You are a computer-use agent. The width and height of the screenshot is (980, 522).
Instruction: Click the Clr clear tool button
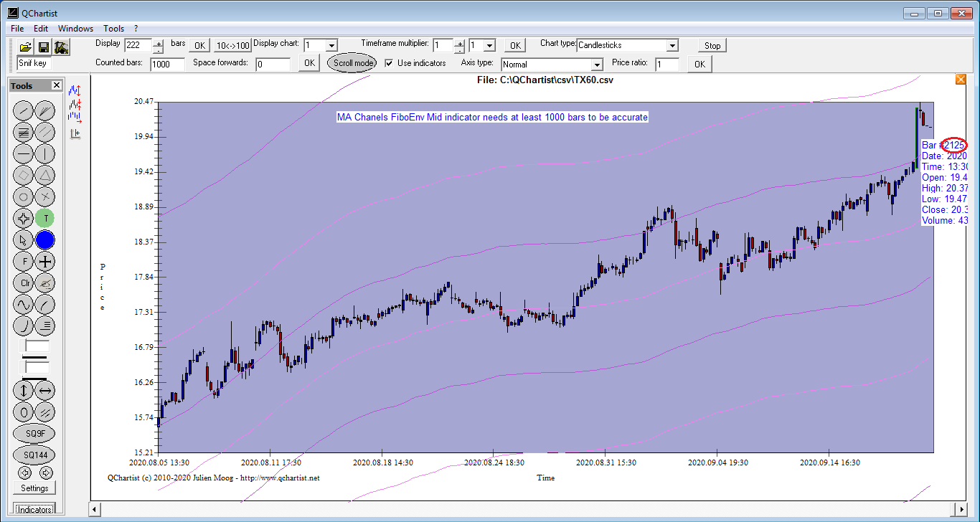(24, 283)
